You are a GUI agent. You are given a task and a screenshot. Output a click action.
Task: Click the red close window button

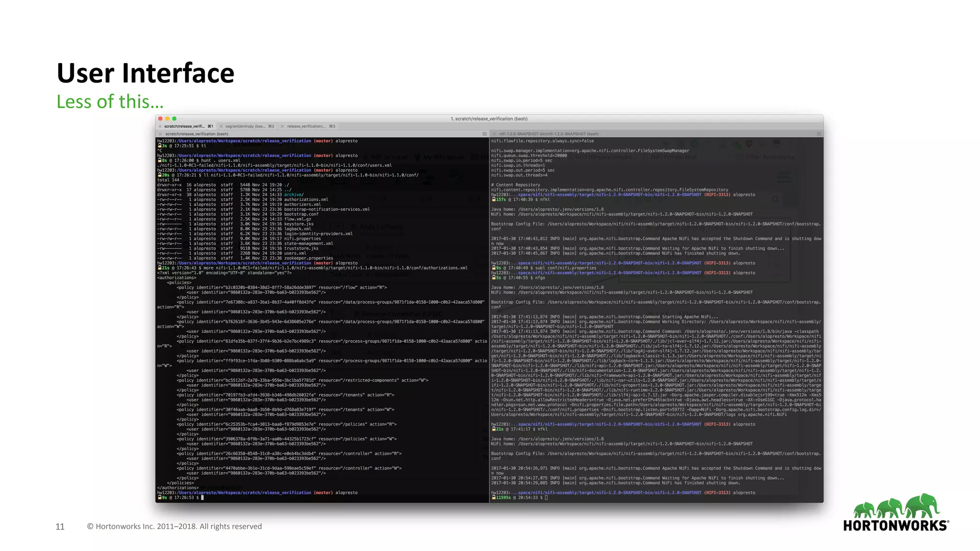click(160, 119)
